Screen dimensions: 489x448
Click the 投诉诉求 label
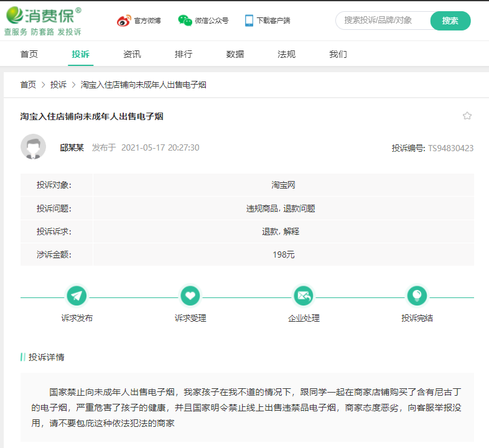[54, 231]
